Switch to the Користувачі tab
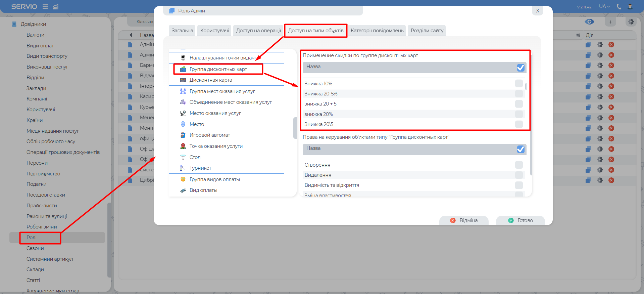The height and width of the screenshot is (294, 644). (x=214, y=31)
